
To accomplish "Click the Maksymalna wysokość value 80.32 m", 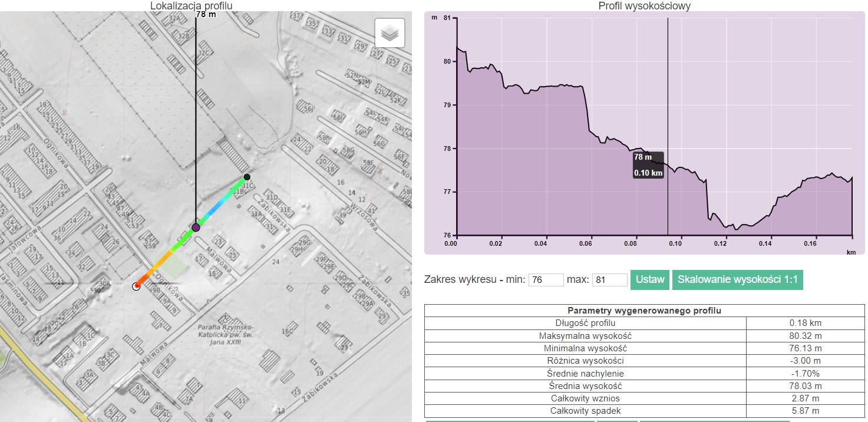I will [x=805, y=335].
